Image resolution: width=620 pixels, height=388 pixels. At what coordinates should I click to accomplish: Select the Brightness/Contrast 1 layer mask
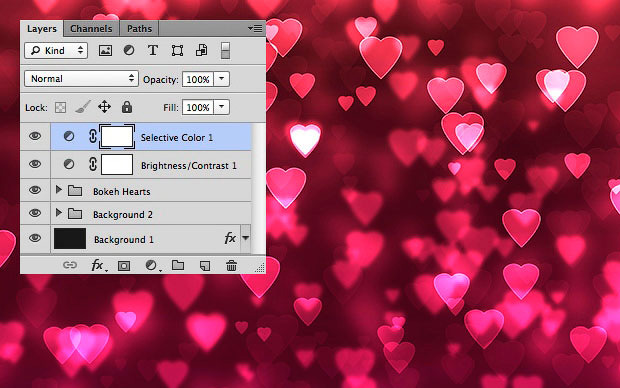[117, 164]
